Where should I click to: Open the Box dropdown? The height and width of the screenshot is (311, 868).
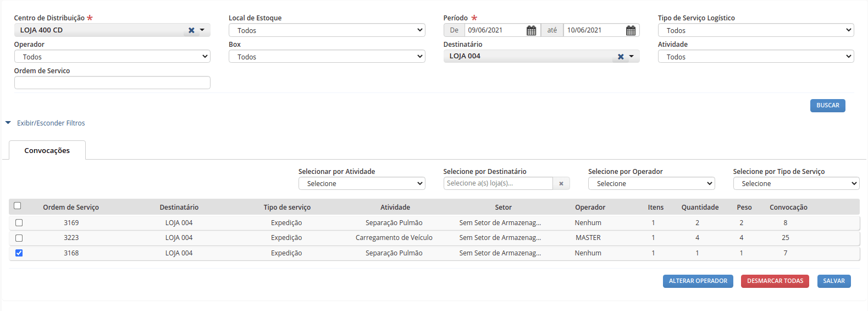[x=327, y=57]
